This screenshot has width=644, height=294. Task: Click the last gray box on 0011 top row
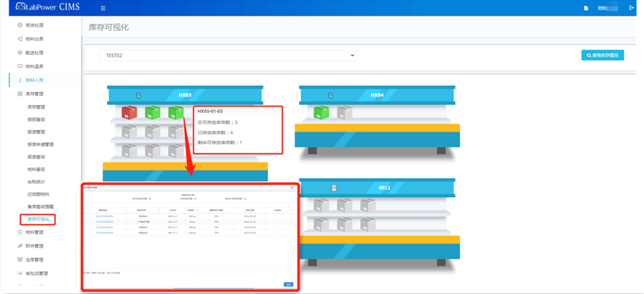pos(368,205)
